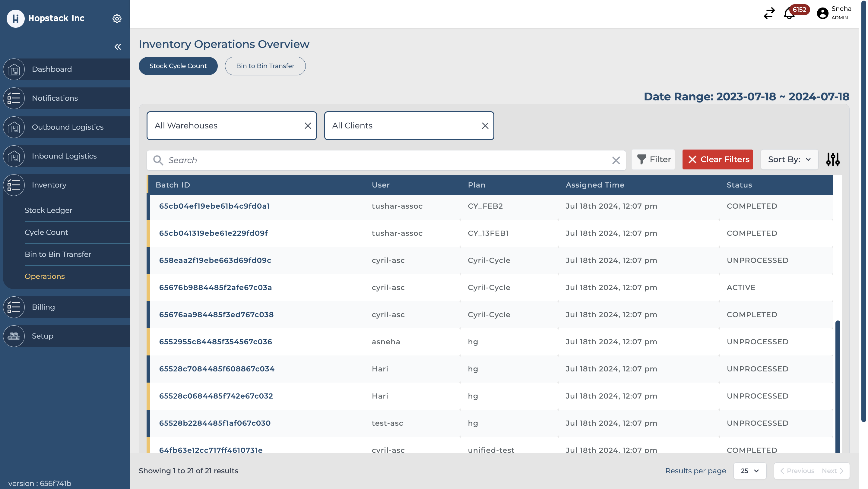Image resolution: width=868 pixels, height=489 pixels.
Task: Click the Filter funnel button
Action: click(x=653, y=159)
